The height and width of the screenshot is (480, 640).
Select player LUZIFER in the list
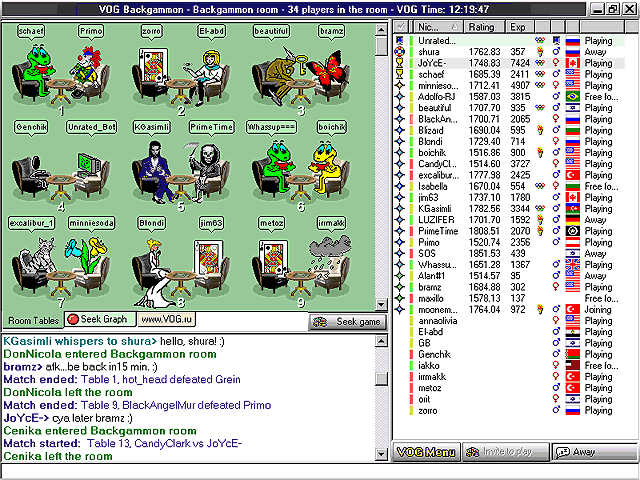pos(509,220)
